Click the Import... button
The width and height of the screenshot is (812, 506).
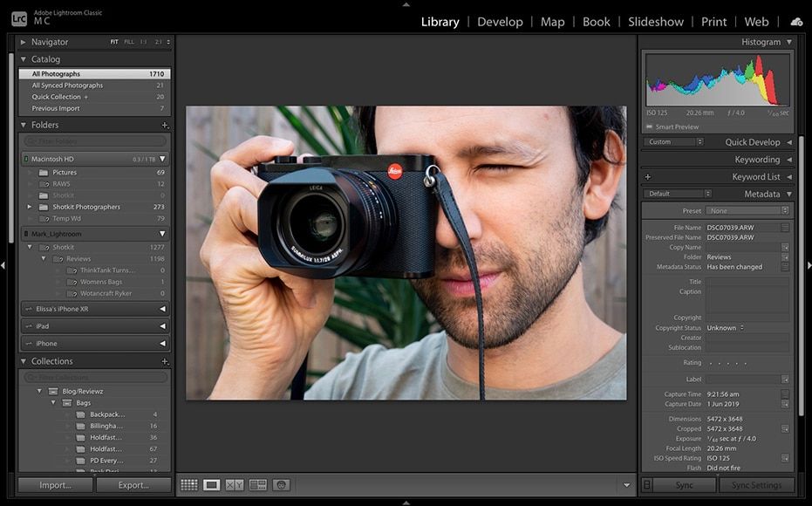click(x=56, y=485)
